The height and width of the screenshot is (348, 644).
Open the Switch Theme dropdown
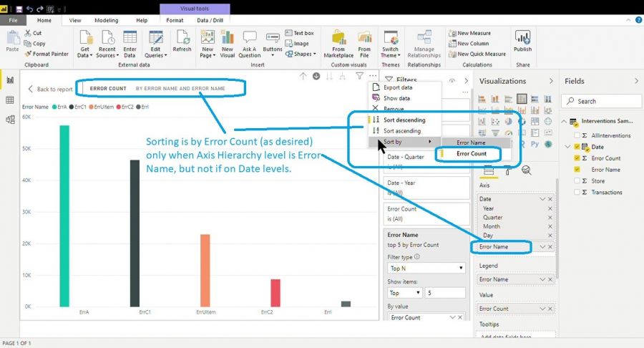coord(391,44)
